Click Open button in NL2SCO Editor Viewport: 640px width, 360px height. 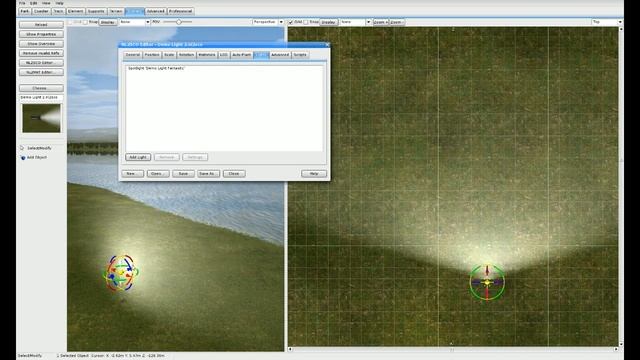(x=158, y=173)
